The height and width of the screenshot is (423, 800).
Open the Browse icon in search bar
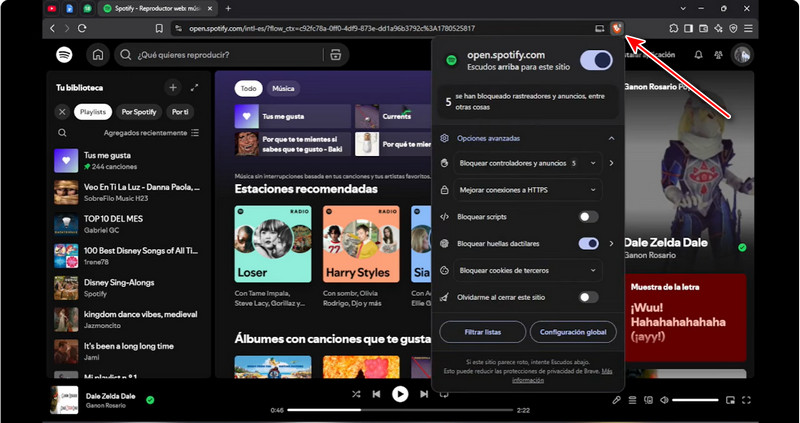335,55
